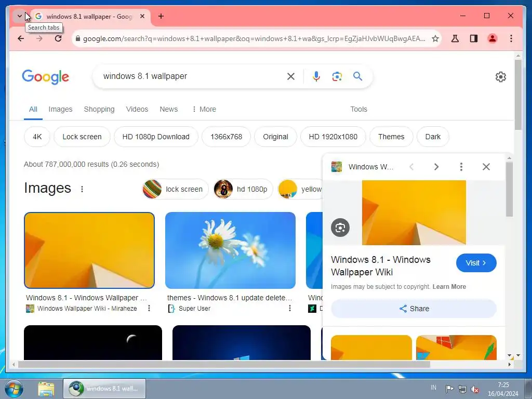Apply the 4K filter chip
This screenshot has width=532, height=399.
pos(37,137)
